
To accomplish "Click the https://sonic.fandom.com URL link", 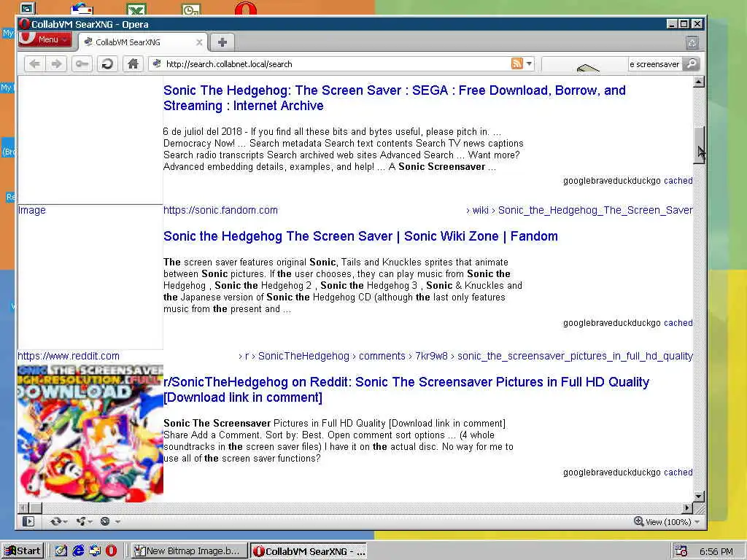I will coord(220,210).
